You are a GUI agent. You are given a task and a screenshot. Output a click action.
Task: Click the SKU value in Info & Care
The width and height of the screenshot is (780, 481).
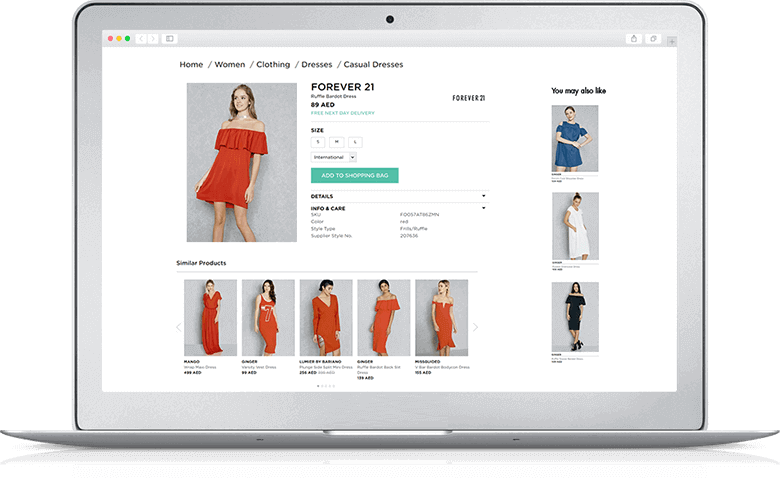pos(419,215)
